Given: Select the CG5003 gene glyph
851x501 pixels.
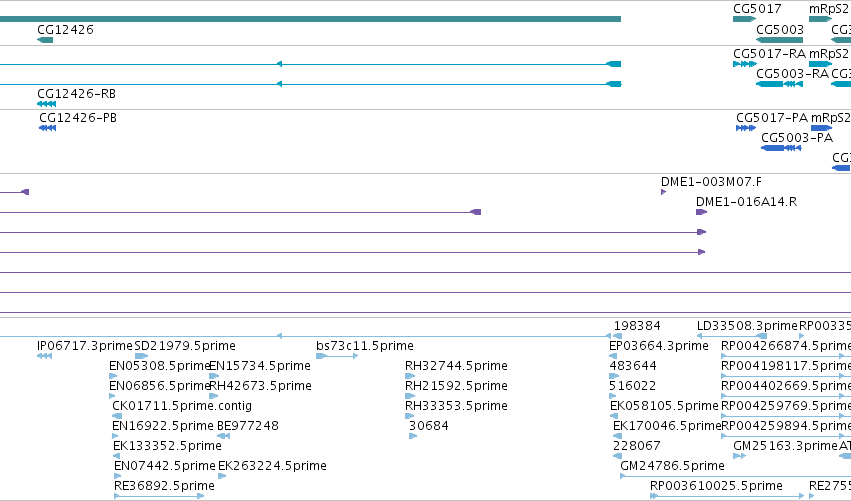Looking at the screenshot, I should pos(779,40).
